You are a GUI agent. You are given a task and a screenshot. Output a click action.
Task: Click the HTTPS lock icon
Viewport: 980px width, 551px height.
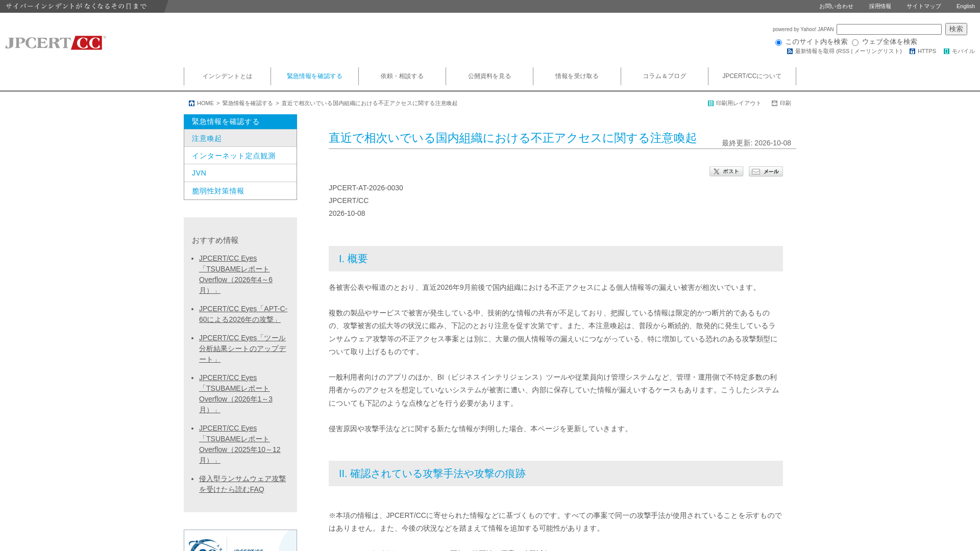point(912,52)
